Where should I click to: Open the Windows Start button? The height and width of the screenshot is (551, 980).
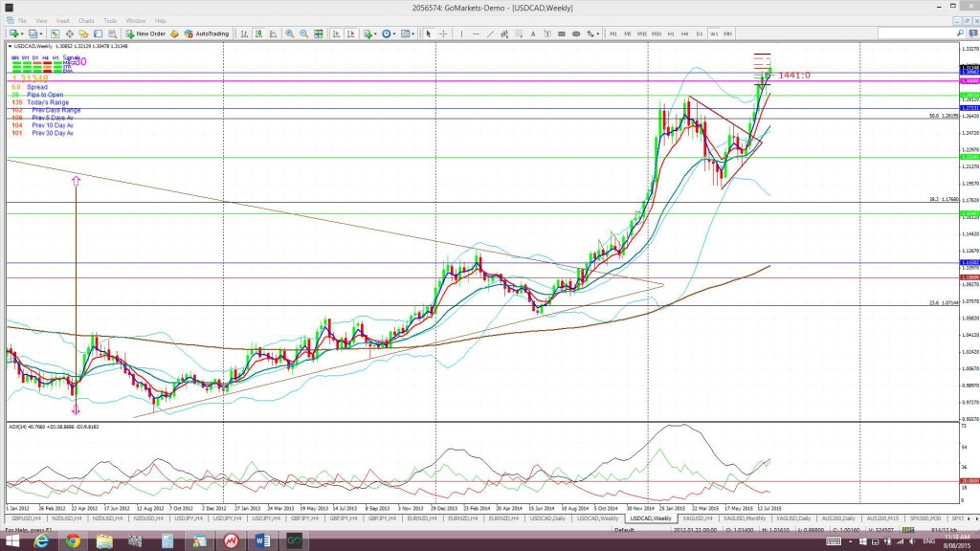tap(12, 541)
